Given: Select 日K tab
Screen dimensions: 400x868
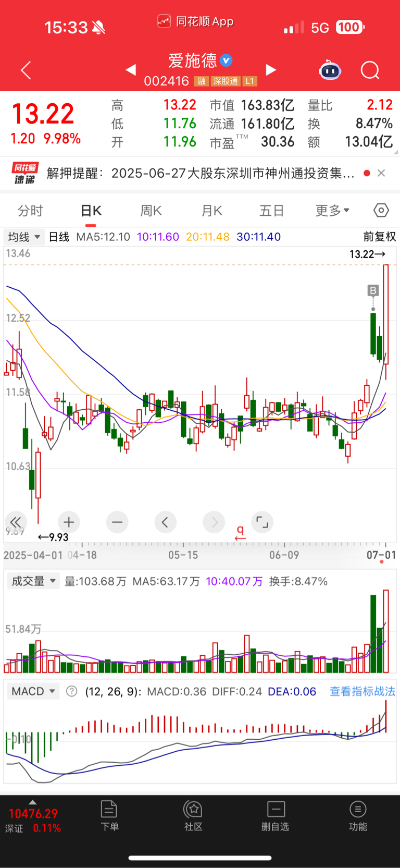Looking at the screenshot, I should pyautogui.click(x=91, y=211).
